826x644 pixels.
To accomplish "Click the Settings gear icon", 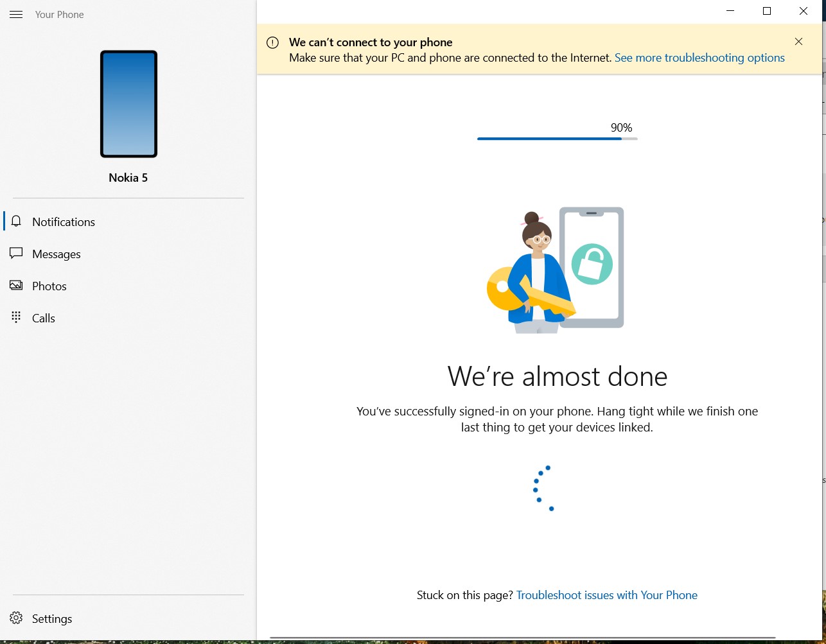I will tap(17, 618).
